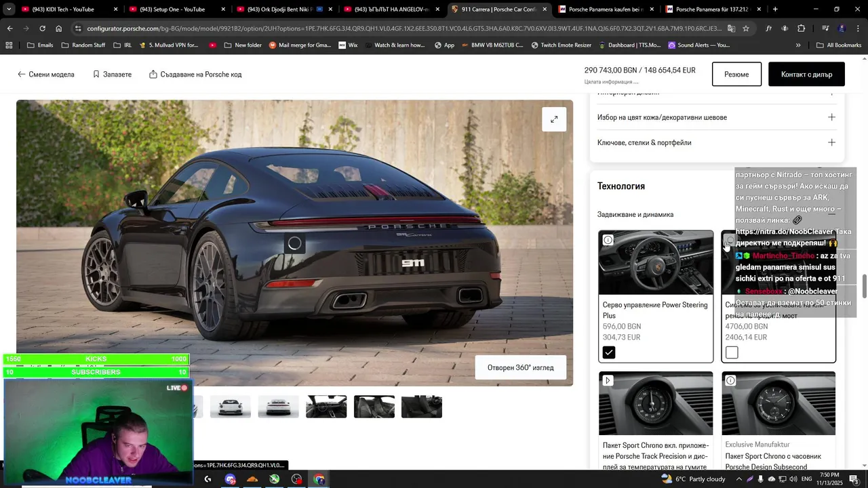Open the browser extensions puzzle icon
Viewport: 868px width, 488px height.
[x=802, y=28]
